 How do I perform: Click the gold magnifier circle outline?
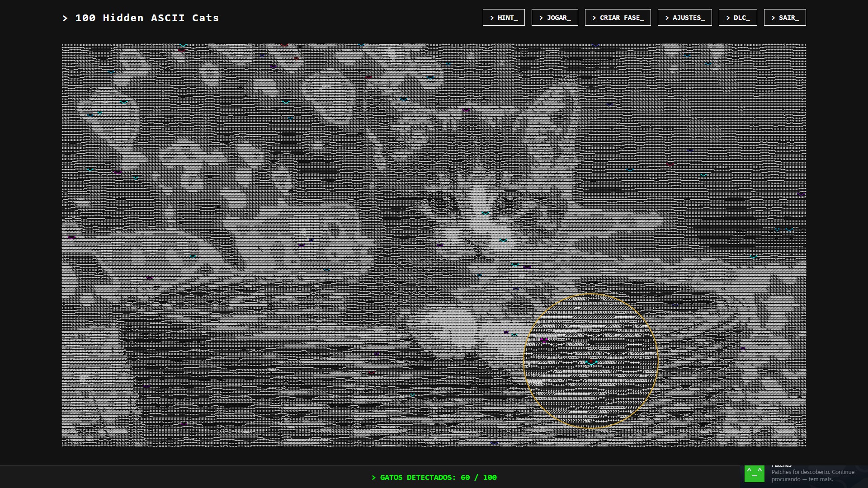pyautogui.click(x=590, y=294)
